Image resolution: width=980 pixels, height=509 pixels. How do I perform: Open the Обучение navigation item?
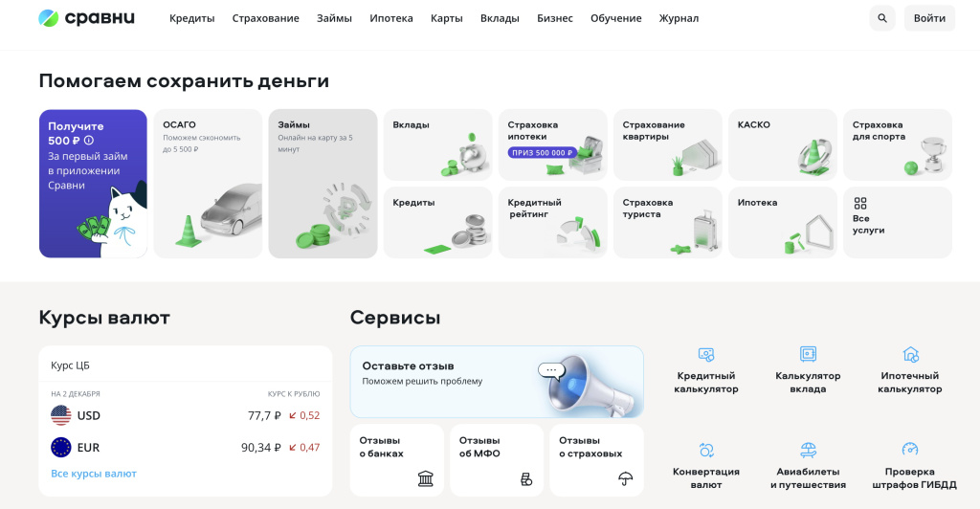tap(616, 18)
